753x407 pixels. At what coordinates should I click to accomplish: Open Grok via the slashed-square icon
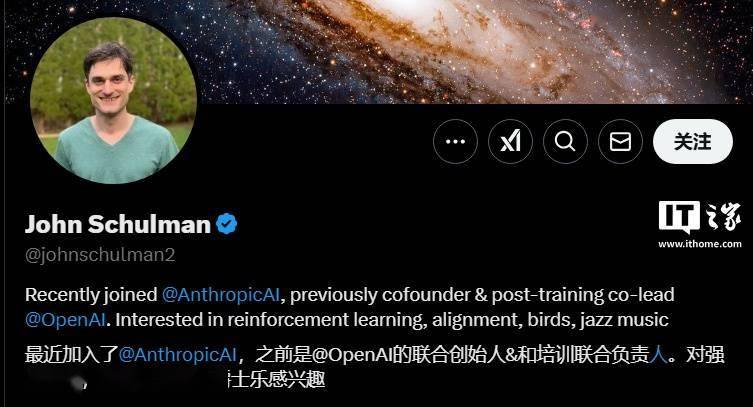point(510,142)
